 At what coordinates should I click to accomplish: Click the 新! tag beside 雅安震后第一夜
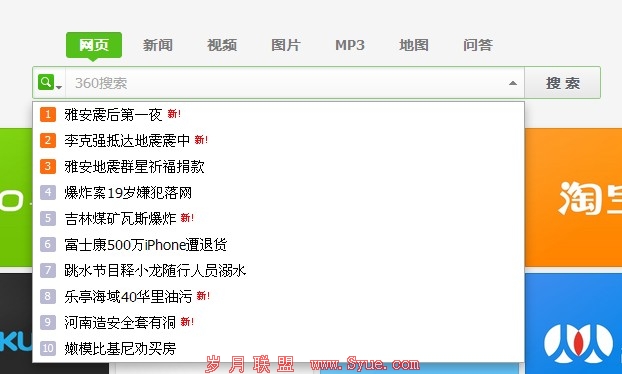point(174,114)
